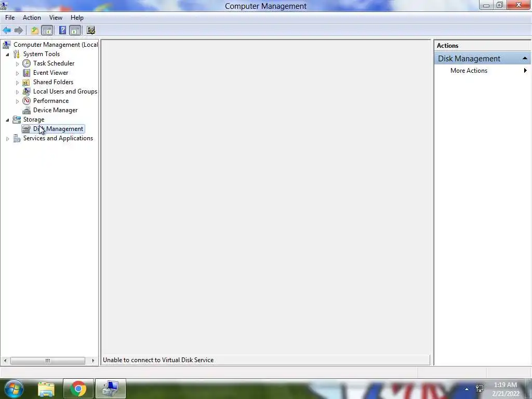Open Help using the blue question mark icon

pyautogui.click(x=62, y=31)
